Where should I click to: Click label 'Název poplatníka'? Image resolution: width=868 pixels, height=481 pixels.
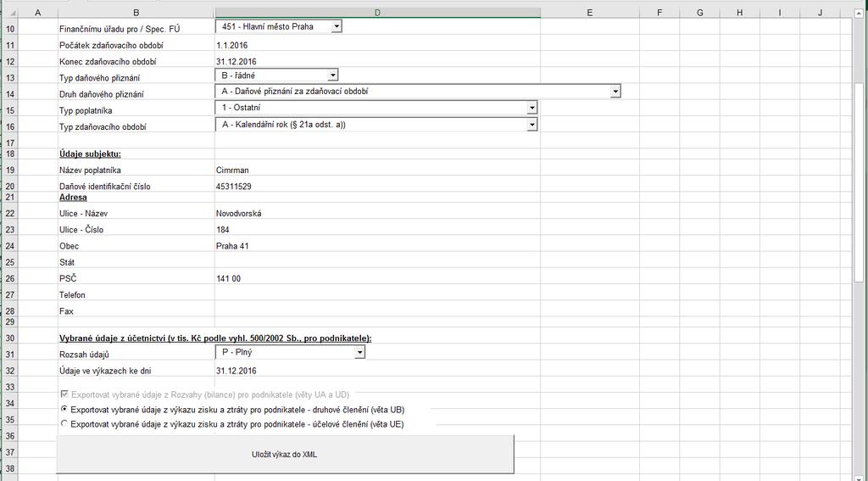pyautogui.click(x=90, y=171)
